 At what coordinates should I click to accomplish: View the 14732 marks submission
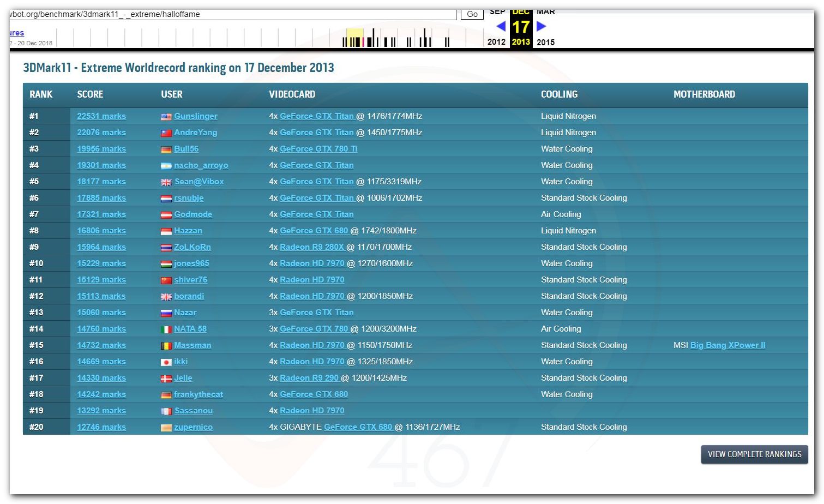click(101, 345)
